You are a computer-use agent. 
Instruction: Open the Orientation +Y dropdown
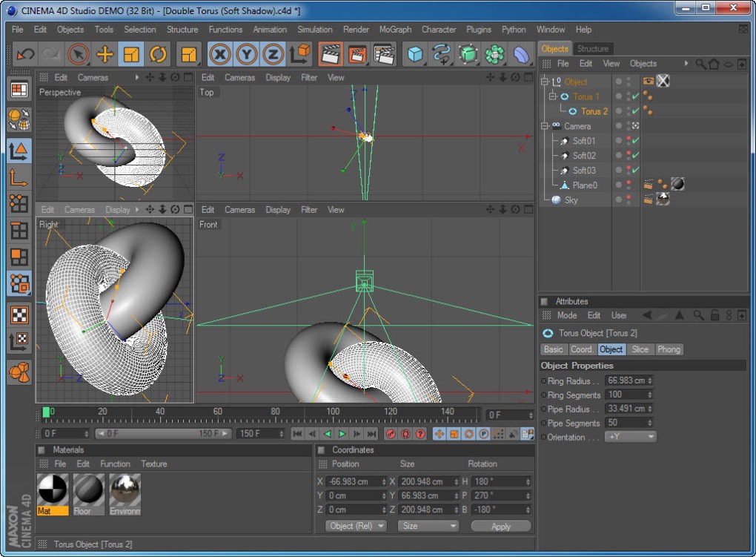[631, 437]
